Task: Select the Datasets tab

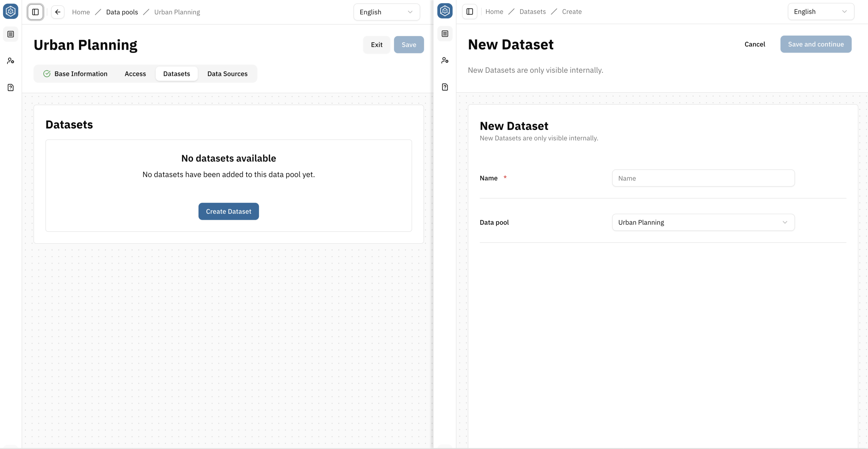Action: pyautogui.click(x=177, y=74)
